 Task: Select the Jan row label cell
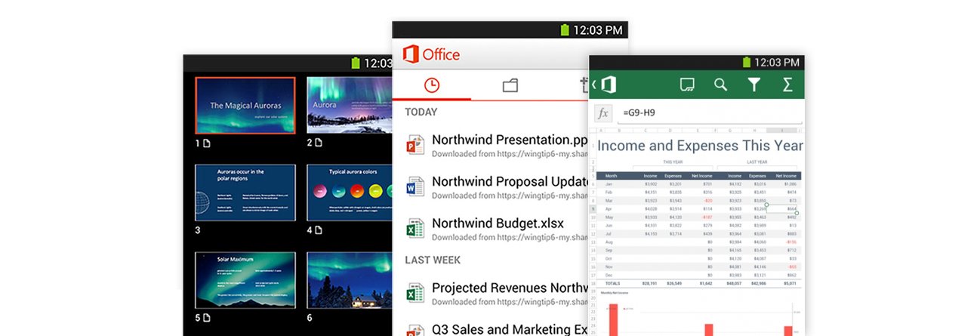[x=610, y=183]
